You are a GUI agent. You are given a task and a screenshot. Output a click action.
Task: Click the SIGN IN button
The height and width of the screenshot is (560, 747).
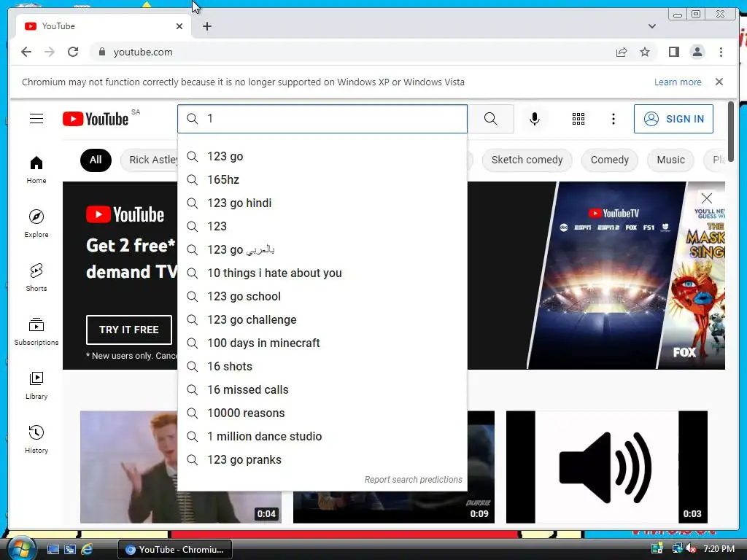[x=673, y=119]
